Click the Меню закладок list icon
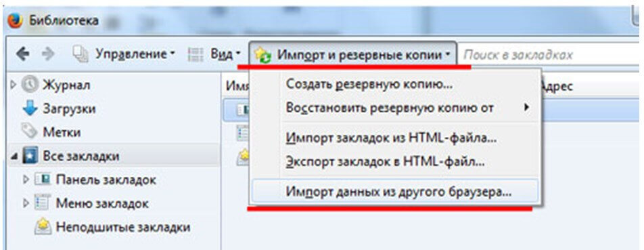The height and width of the screenshot is (250, 644). 43,203
